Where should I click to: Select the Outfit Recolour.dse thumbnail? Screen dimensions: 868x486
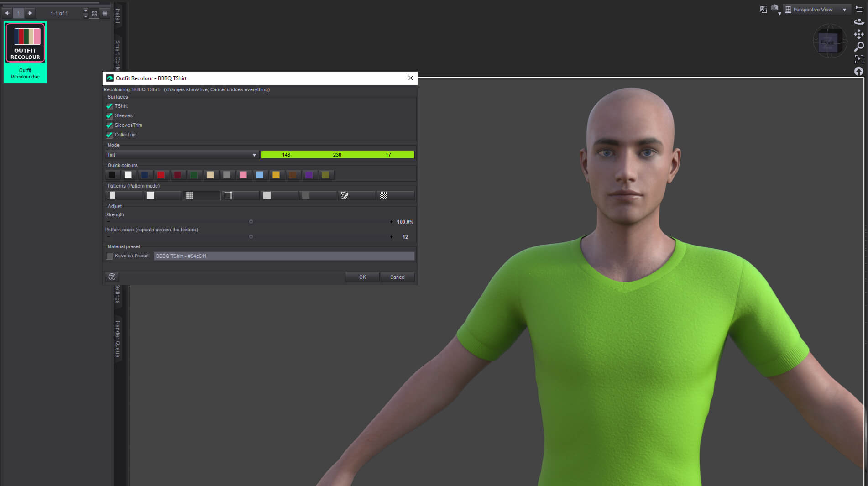25,52
